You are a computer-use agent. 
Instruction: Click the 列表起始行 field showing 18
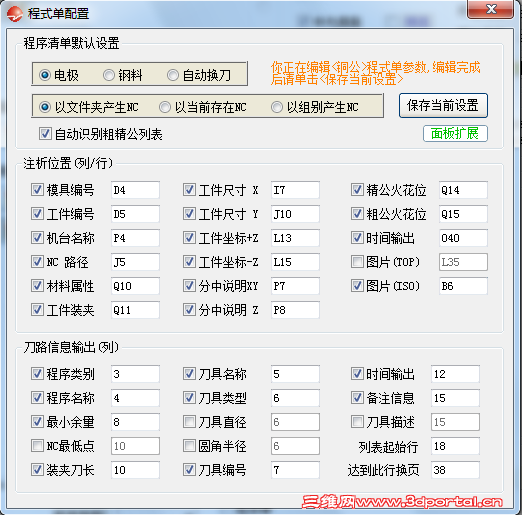click(x=455, y=446)
